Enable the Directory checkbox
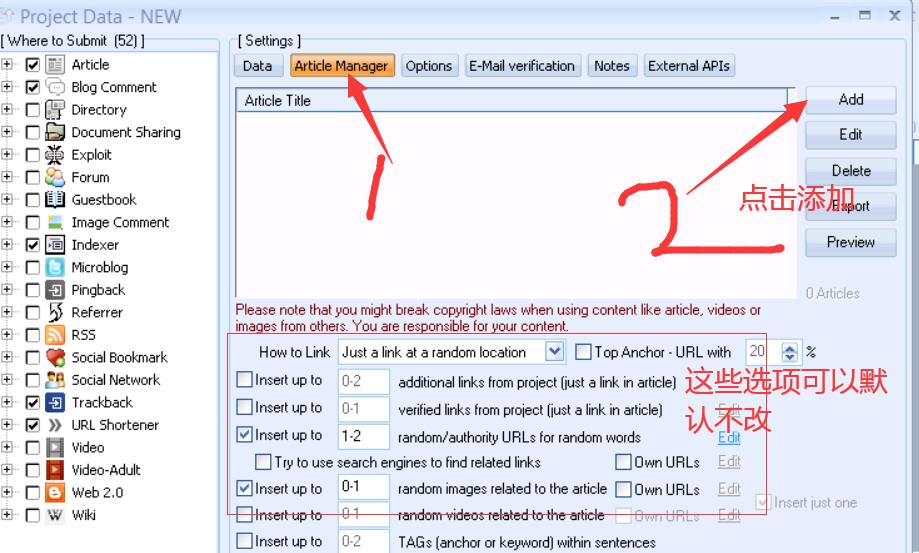919x553 pixels. click(33, 110)
